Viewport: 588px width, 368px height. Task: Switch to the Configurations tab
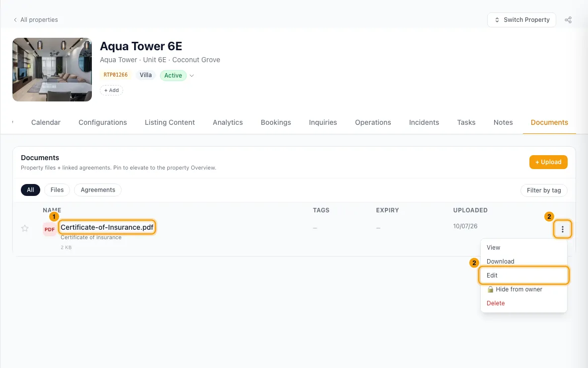tap(103, 122)
